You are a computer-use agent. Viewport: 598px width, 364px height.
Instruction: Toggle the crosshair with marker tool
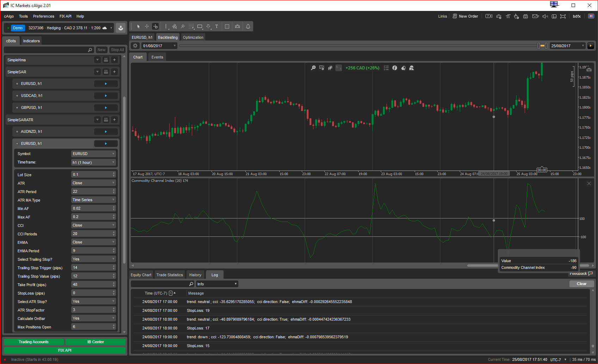pos(155,26)
